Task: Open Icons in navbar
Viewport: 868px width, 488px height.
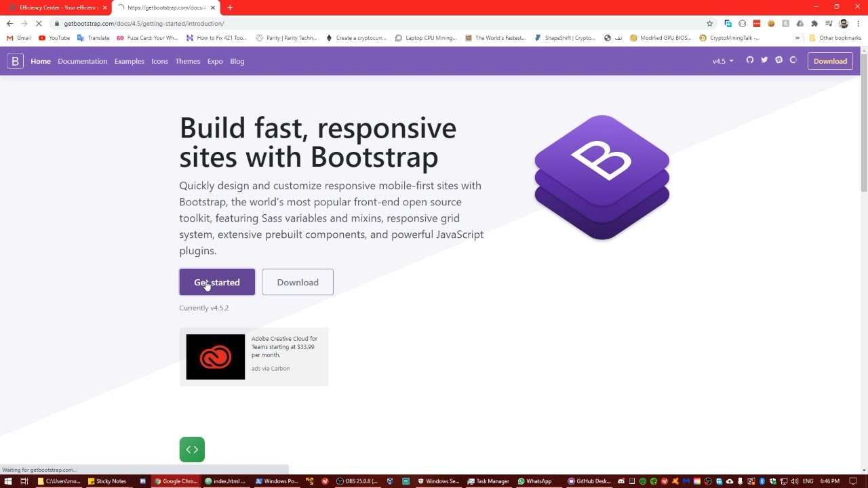Action: click(159, 61)
